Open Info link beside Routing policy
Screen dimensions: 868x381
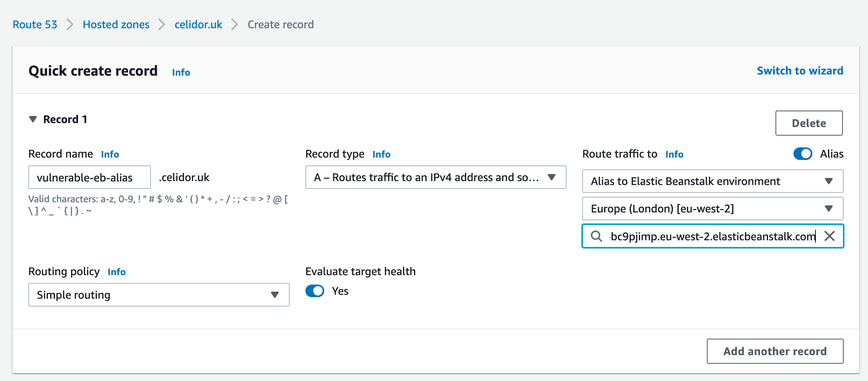coord(116,272)
